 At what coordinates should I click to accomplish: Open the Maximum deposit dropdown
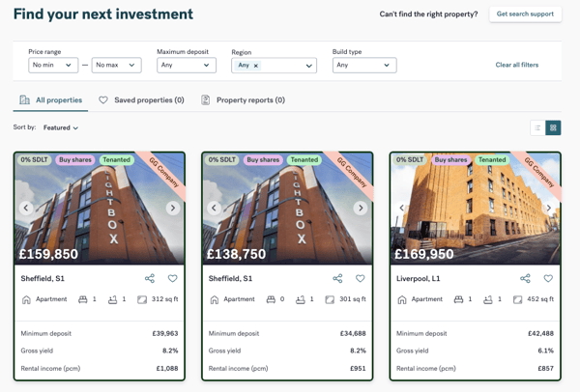pos(187,65)
